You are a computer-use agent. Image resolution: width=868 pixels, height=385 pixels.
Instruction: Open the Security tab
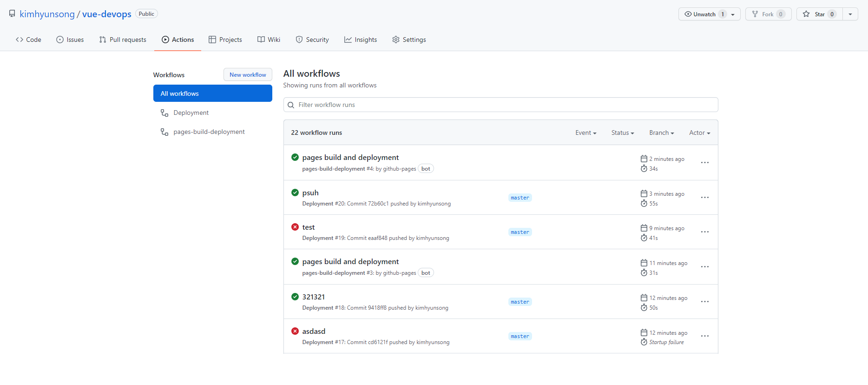point(312,40)
